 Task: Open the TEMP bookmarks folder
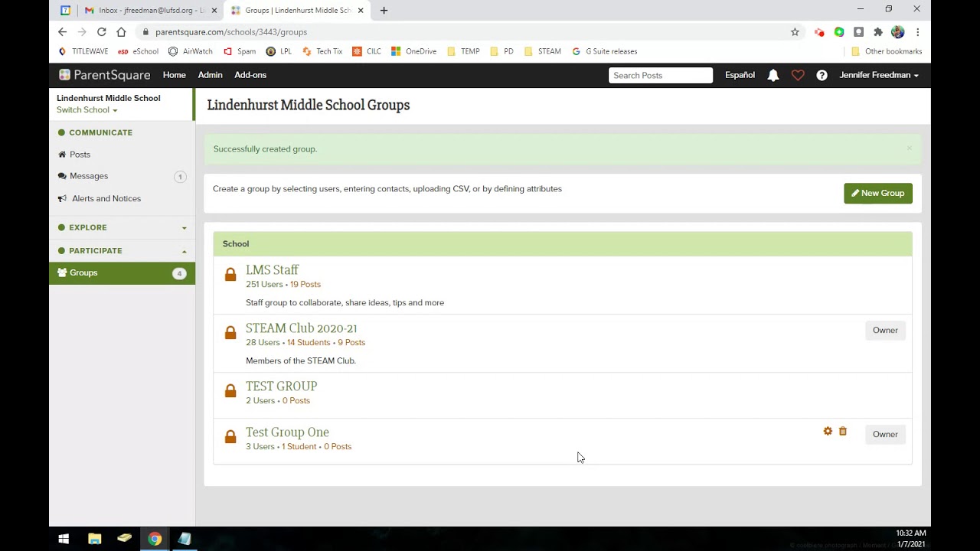tap(463, 51)
